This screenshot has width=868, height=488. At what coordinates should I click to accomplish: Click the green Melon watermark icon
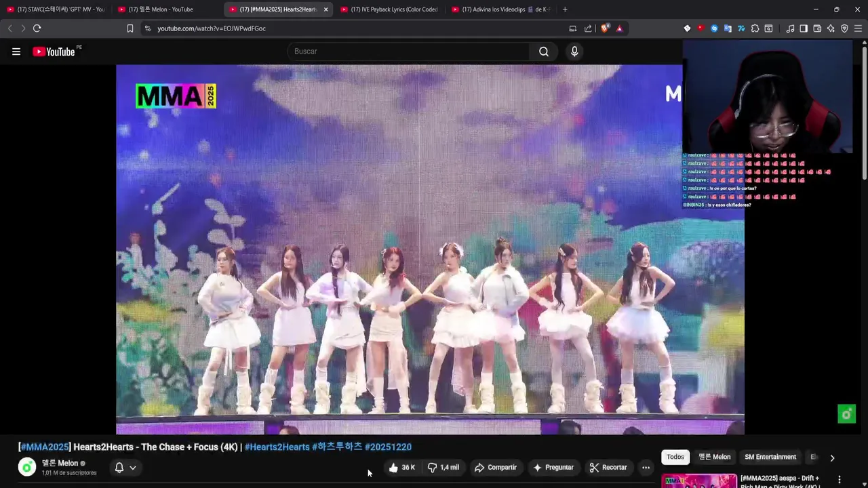click(846, 414)
